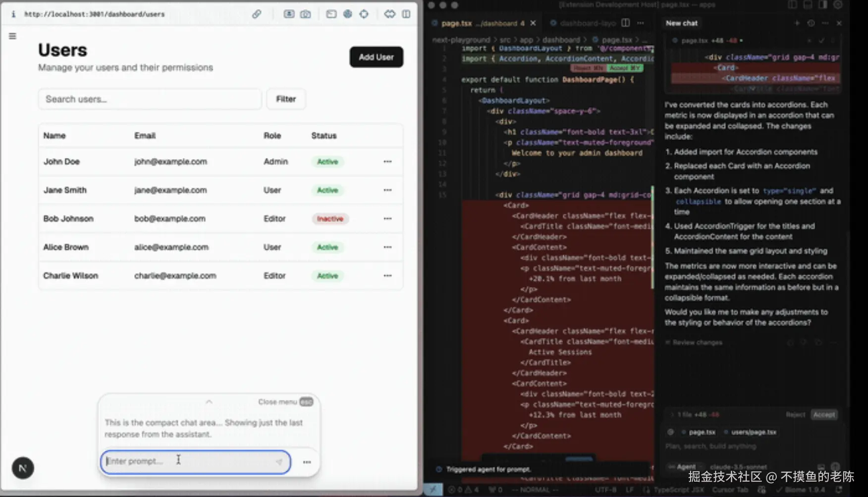868x497 pixels.
Task: Start a new chat with plus icon
Action: 797,23
